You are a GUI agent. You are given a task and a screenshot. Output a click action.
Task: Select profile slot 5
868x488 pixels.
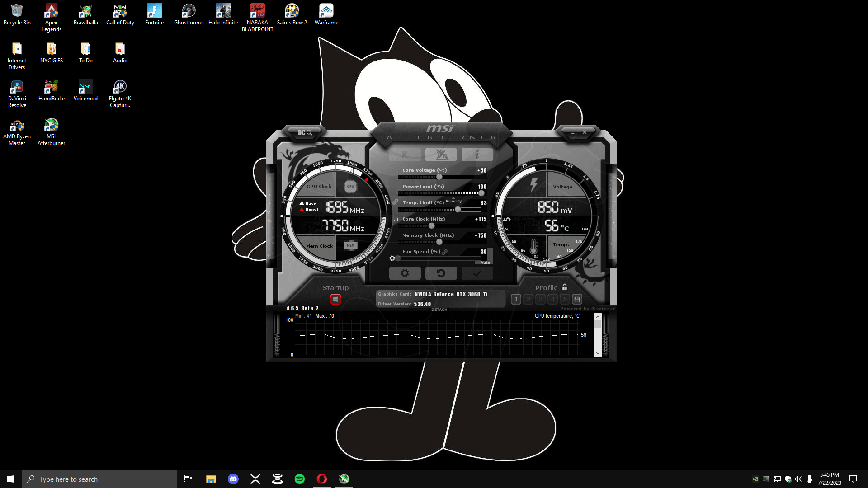coord(565,299)
